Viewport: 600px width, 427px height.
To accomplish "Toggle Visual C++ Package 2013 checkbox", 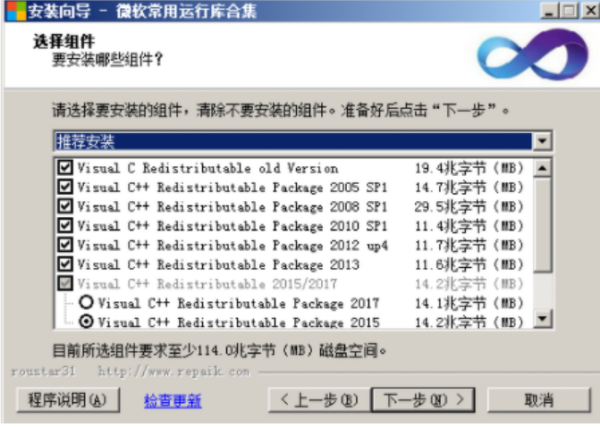I will (x=65, y=264).
